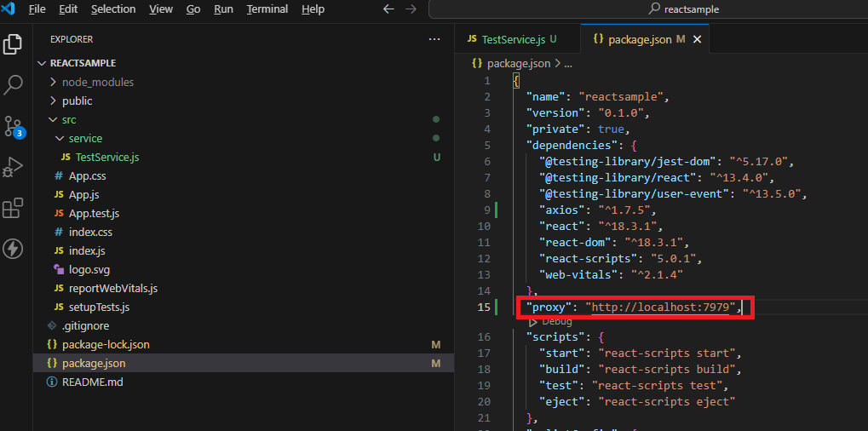Open README.md in the Explorer
868x431 pixels.
(x=92, y=382)
